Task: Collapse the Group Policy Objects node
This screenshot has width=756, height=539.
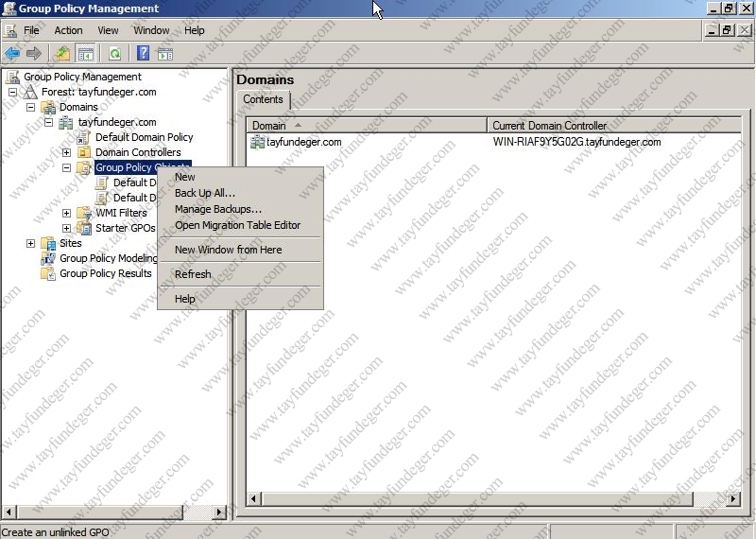Action: pos(66,167)
